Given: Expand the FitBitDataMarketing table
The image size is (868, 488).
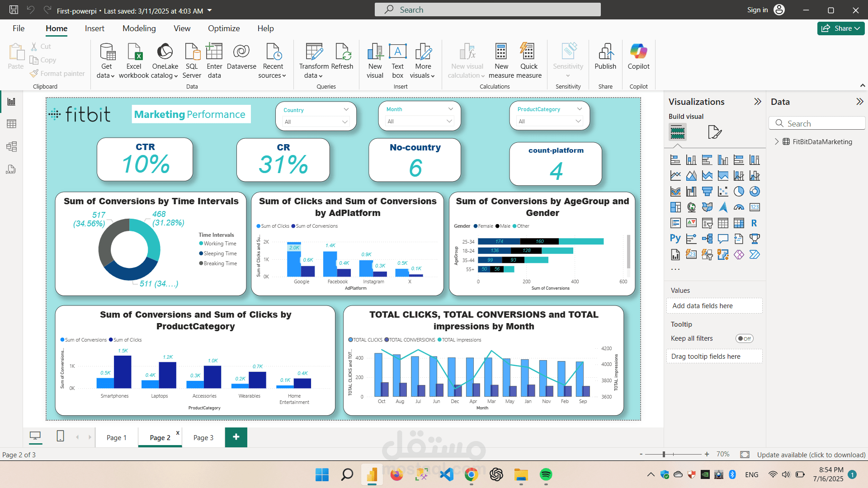Looking at the screenshot, I should pos(777,141).
